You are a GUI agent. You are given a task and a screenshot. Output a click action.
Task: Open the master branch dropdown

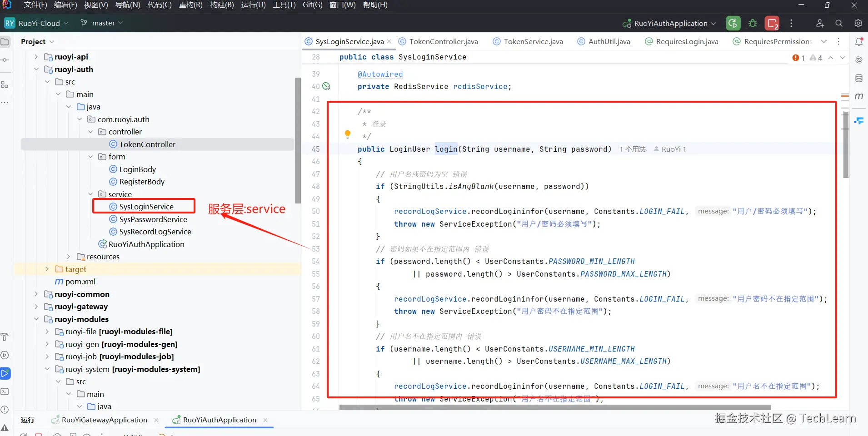101,23
